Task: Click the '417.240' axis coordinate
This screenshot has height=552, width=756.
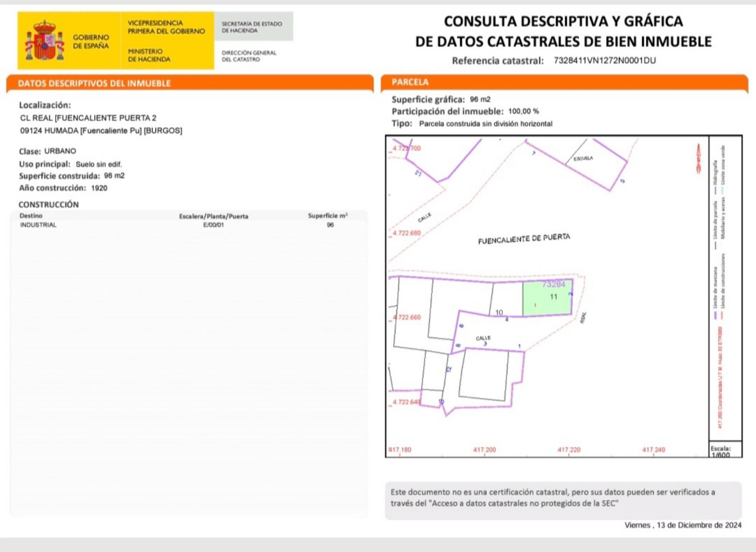Action: 654,450
